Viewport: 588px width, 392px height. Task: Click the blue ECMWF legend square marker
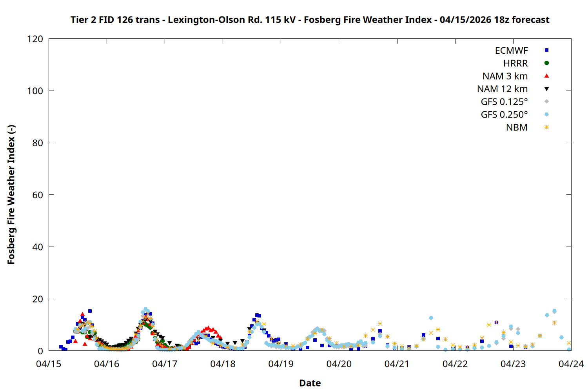tap(546, 50)
